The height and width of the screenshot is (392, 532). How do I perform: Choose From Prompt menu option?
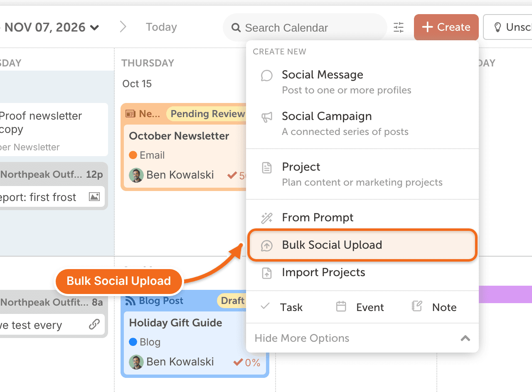point(362,218)
